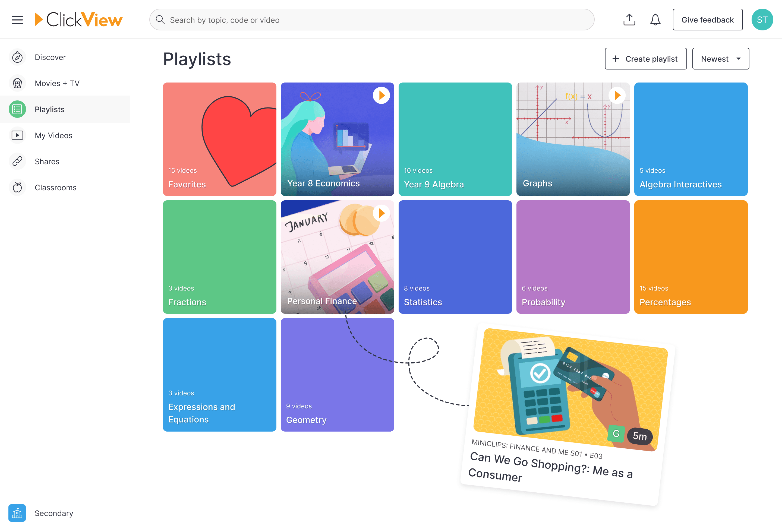Select the Movies + TV popcorn icon
Viewport: 782px width, 532px height.
click(17, 83)
